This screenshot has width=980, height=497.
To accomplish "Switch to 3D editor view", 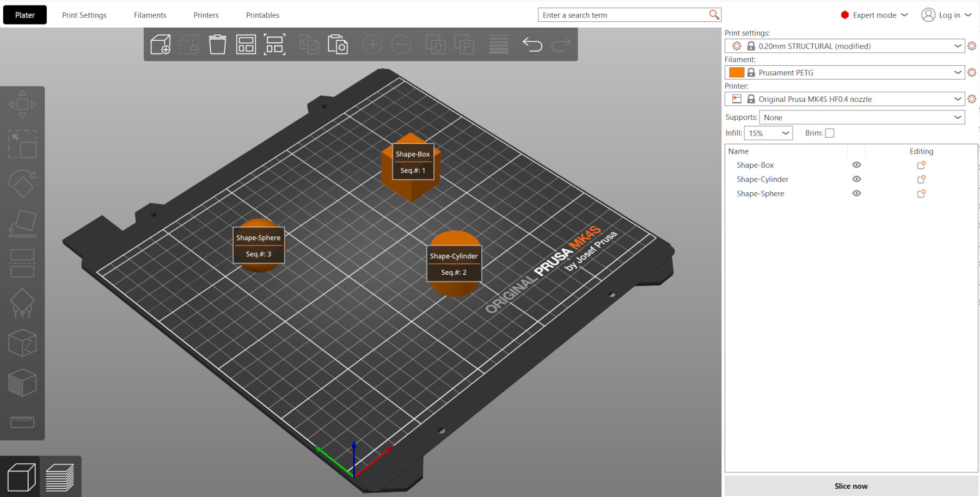I will [21, 477].
